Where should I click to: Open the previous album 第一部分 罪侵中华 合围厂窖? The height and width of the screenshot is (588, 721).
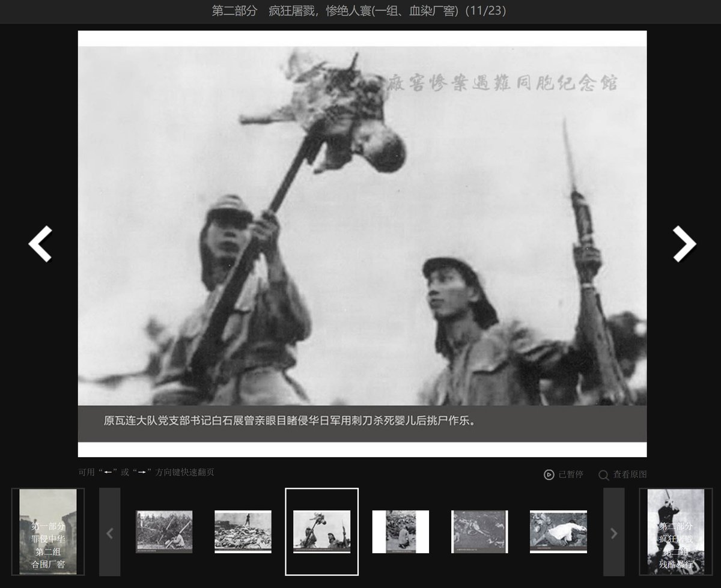coord(48,532)
